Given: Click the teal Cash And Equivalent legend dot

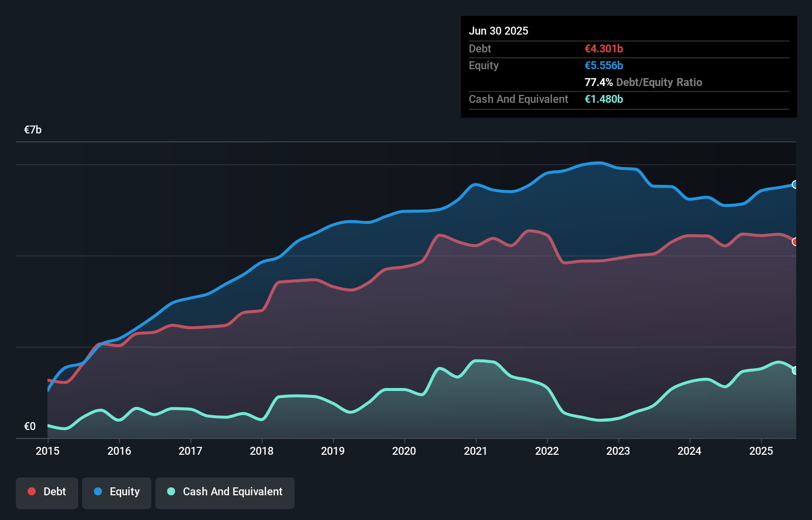Looking at the screenshot, I should (171, 492).
